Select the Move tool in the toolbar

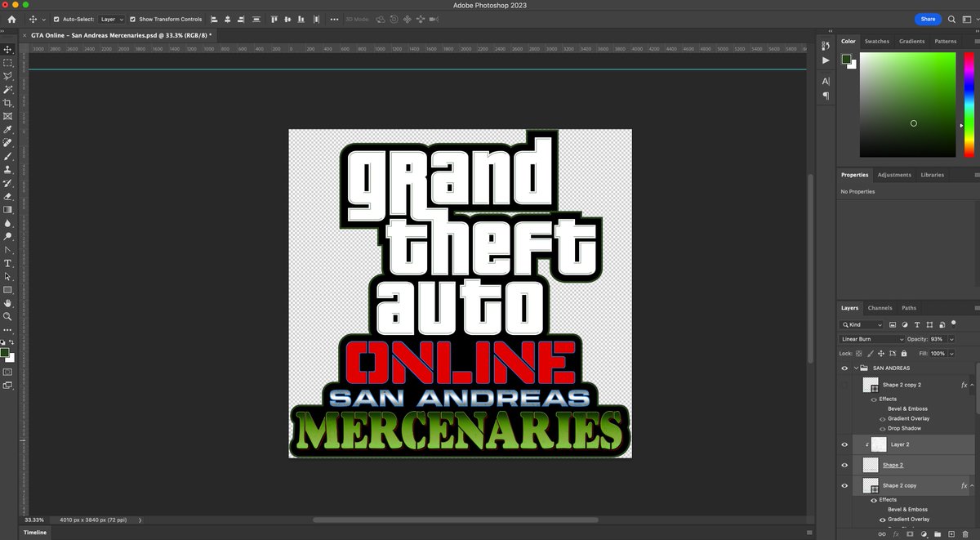(8, 50)
